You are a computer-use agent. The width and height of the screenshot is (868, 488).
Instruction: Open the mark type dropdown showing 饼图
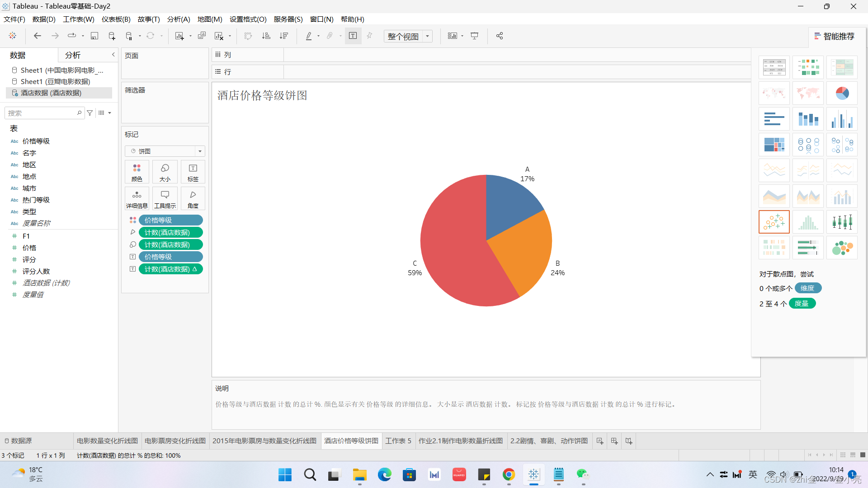click(199, 151)
